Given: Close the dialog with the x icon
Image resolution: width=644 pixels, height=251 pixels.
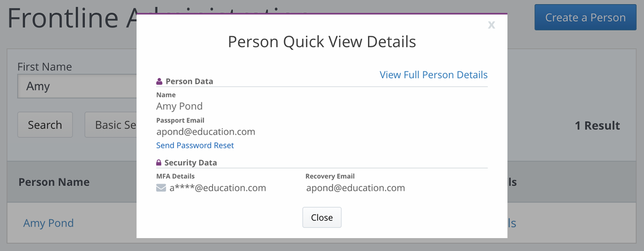Looking at the screenshot, I should point(492,25).
